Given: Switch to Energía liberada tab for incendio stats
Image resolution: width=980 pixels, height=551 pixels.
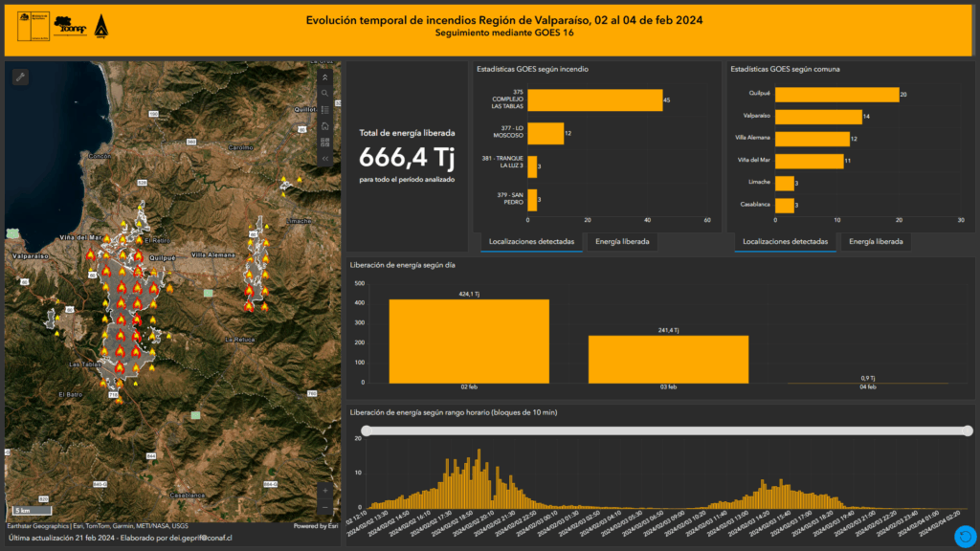Looking at the screenshot, I should (x=621, y=242).
